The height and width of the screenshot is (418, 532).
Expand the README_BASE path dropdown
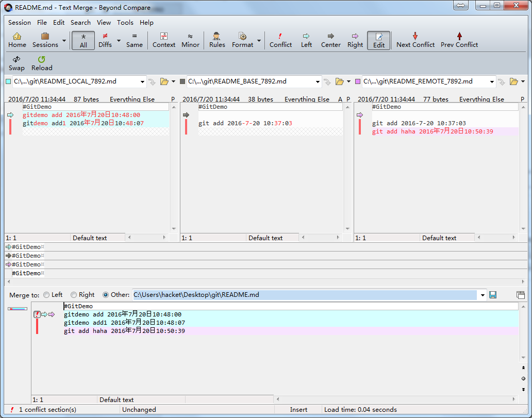coord(318,82)
